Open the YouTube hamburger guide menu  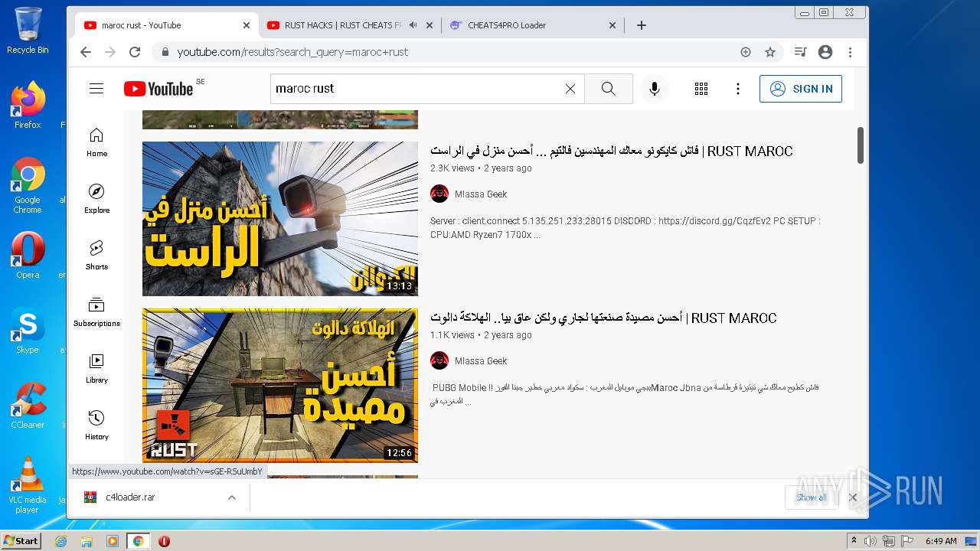[96, 89]
